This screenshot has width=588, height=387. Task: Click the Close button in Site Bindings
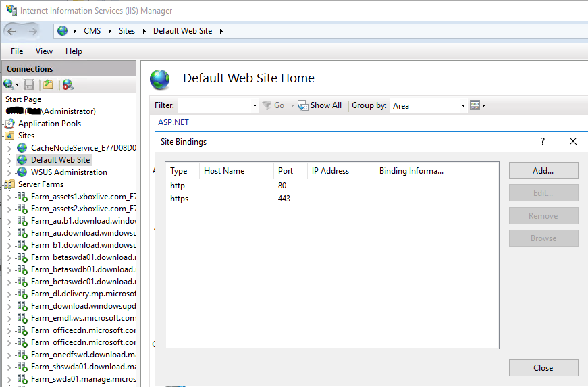[x=543, y=368]
